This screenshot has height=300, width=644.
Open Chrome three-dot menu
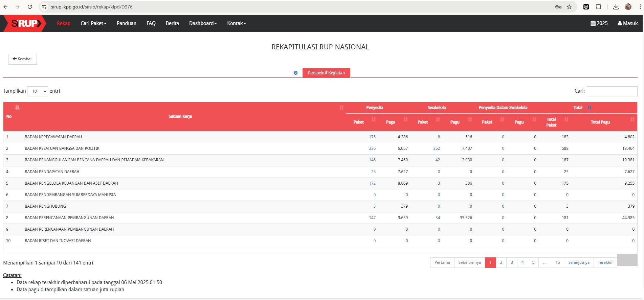(x=640, y=7)
